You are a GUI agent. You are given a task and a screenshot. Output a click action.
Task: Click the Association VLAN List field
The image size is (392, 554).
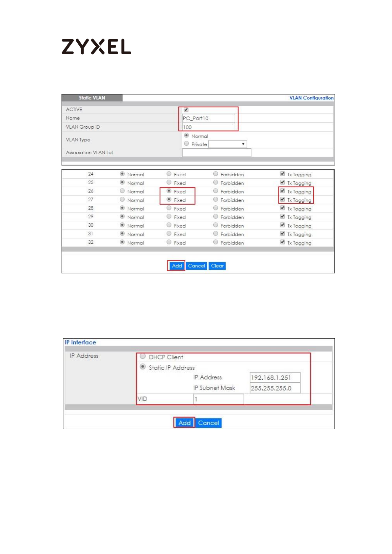pos(216,153)
